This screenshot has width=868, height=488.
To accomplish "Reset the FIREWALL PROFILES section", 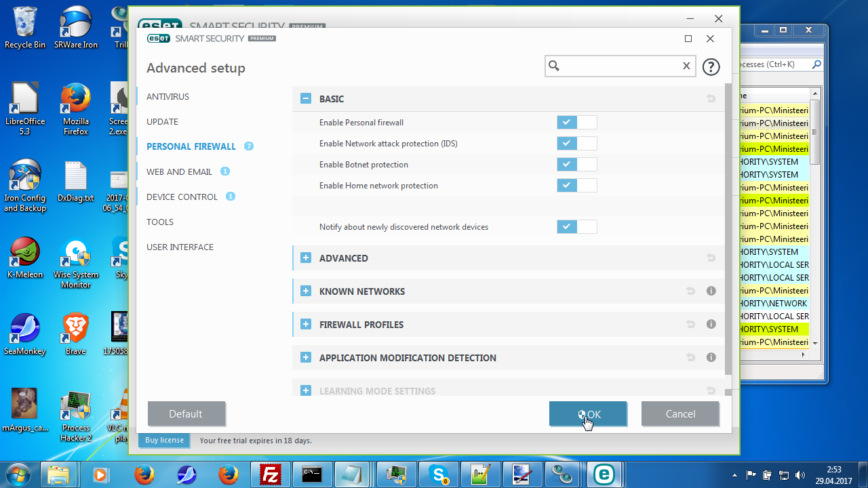I will 690,325.
